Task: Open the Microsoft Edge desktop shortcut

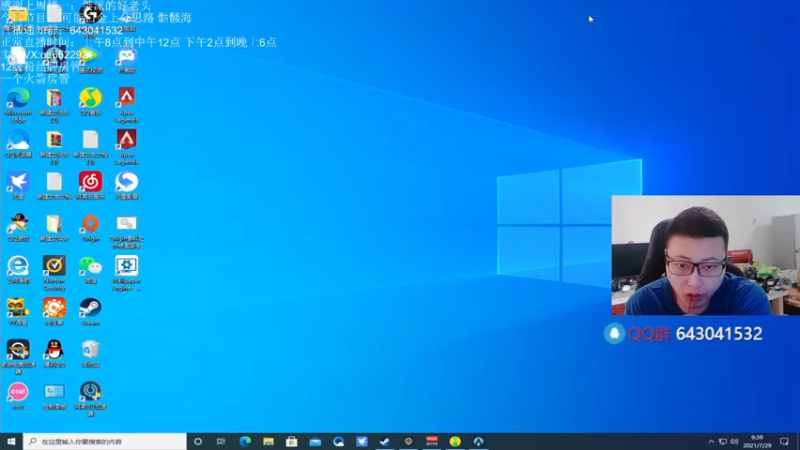Action: (18, 105)
